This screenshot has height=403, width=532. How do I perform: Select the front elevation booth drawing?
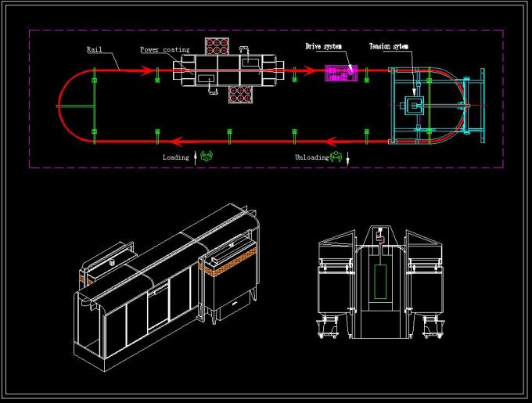coord(380,286)
